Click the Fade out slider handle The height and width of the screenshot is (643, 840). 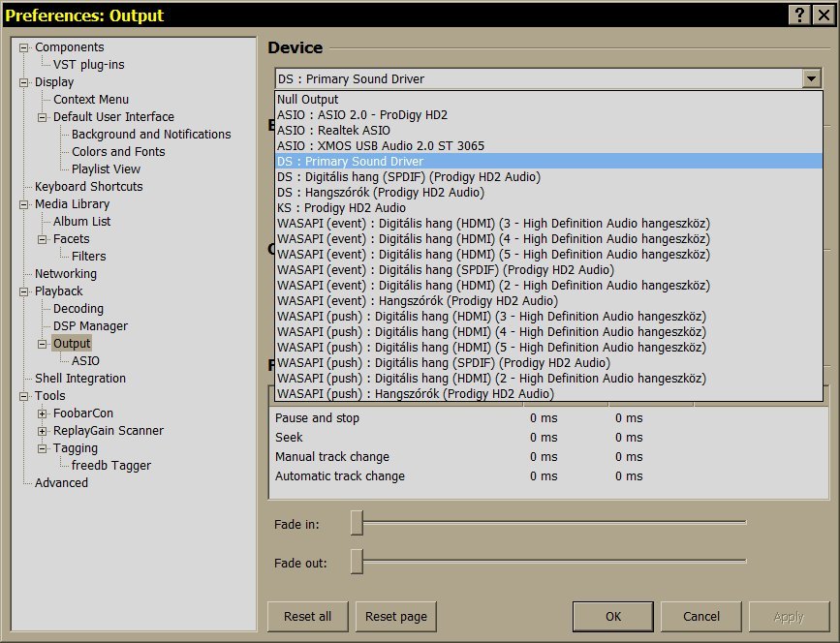[357, 562]
